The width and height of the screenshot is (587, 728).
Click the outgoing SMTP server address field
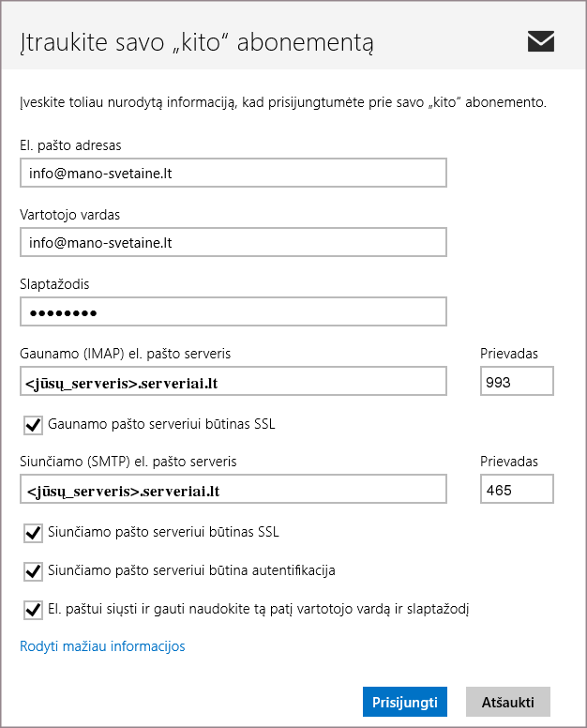(233, 490)
